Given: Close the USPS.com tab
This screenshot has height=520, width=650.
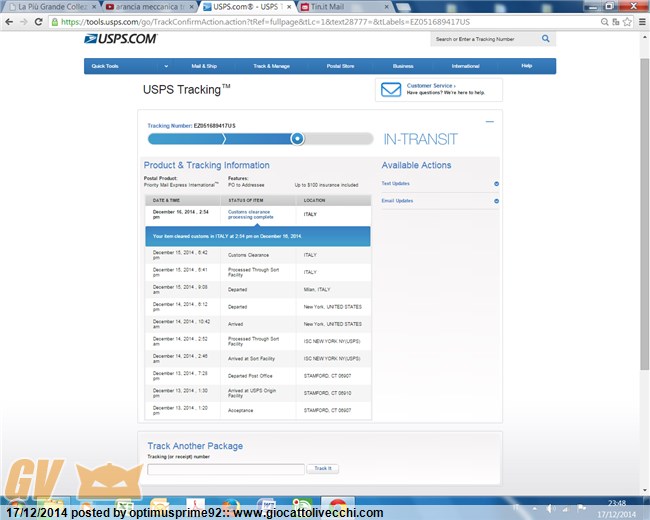Looking at the screenshot, I should [289, 7].
